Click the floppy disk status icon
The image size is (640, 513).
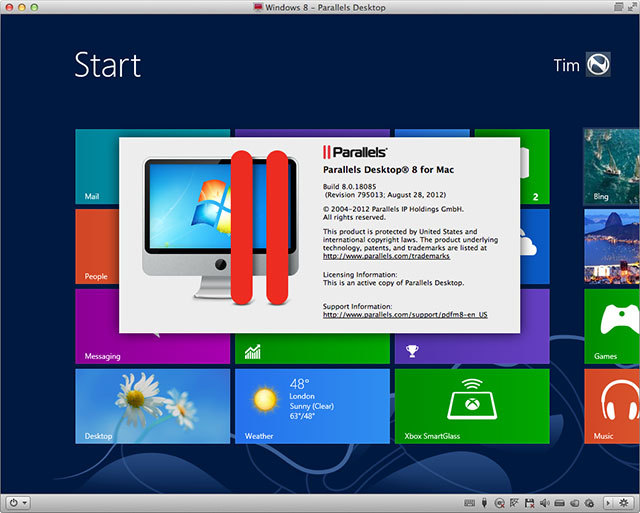click(x=530, y=503)
